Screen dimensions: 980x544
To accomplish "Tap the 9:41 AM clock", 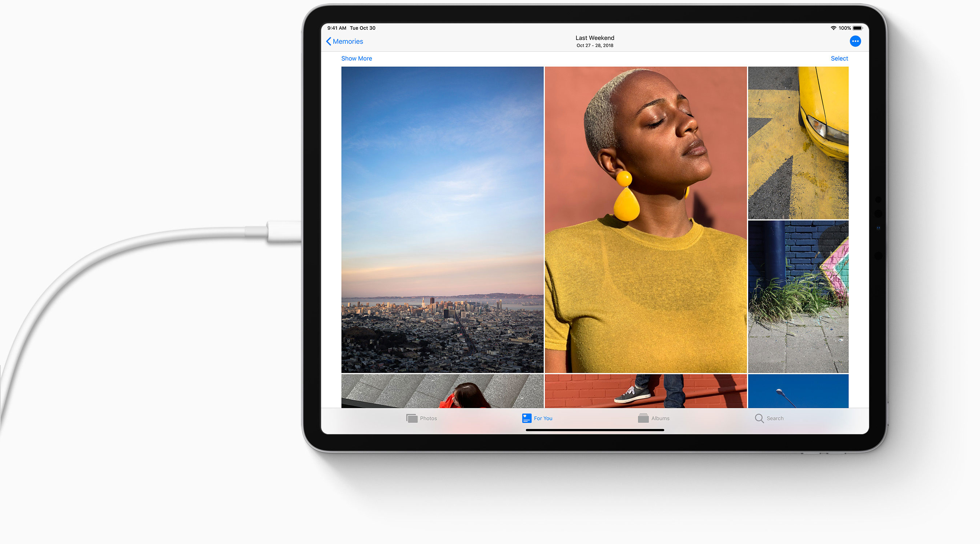I will tap(337, 28).
